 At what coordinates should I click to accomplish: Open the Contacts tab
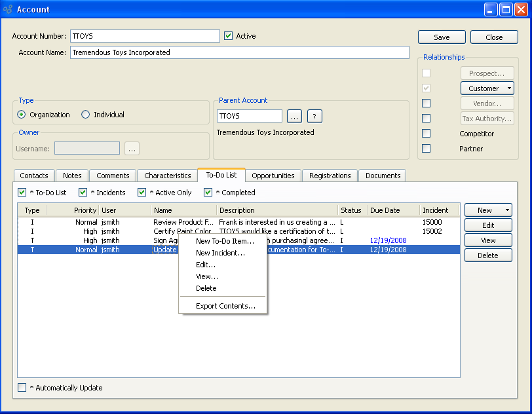(34, 176)
